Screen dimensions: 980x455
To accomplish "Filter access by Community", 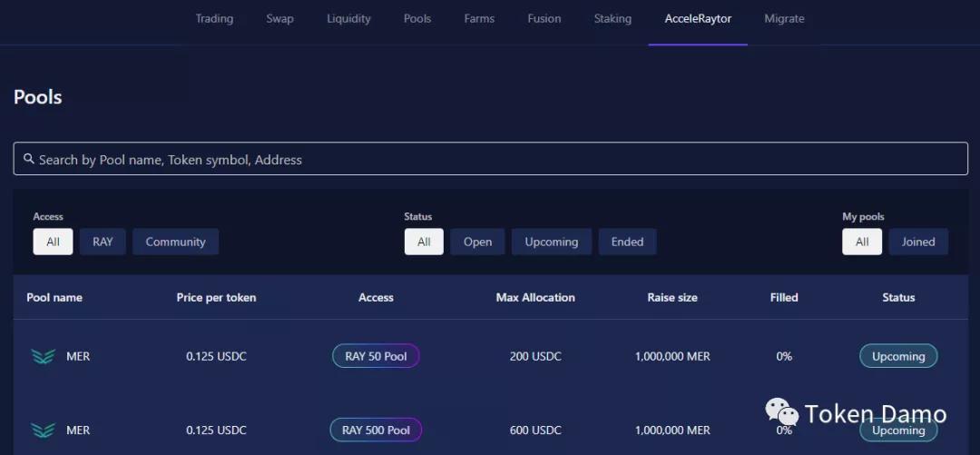I will [175, 242].
